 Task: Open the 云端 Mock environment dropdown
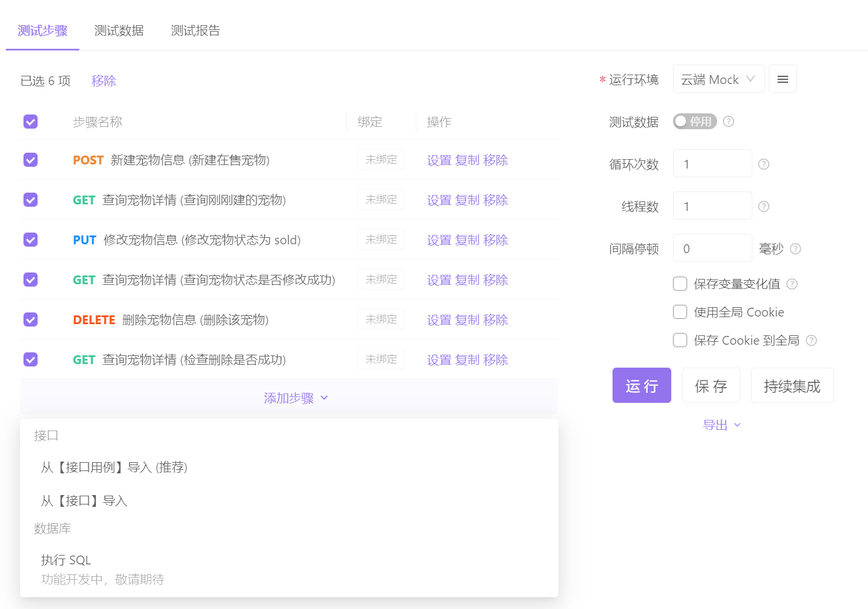(719, 79)
